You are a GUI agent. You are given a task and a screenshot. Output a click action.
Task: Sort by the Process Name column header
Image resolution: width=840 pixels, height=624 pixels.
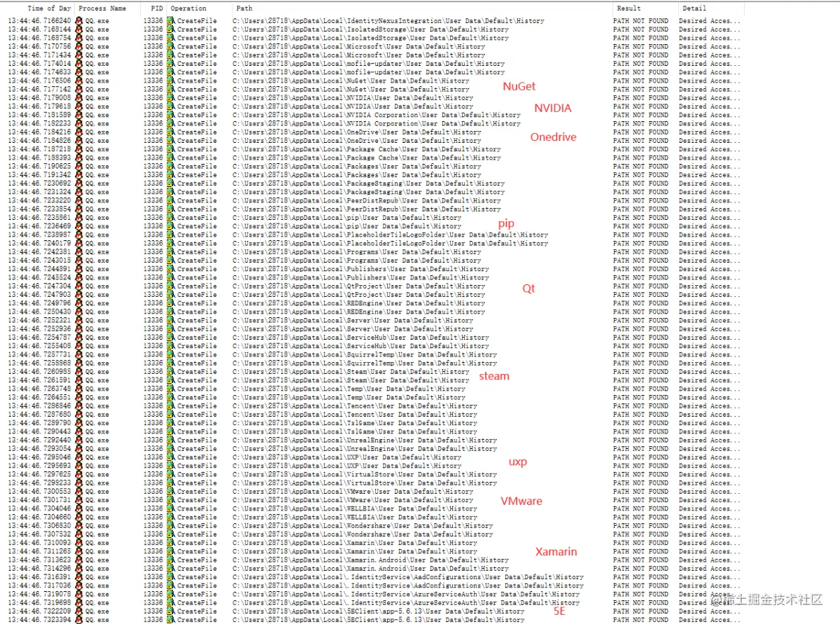click(x=102, y=8)
